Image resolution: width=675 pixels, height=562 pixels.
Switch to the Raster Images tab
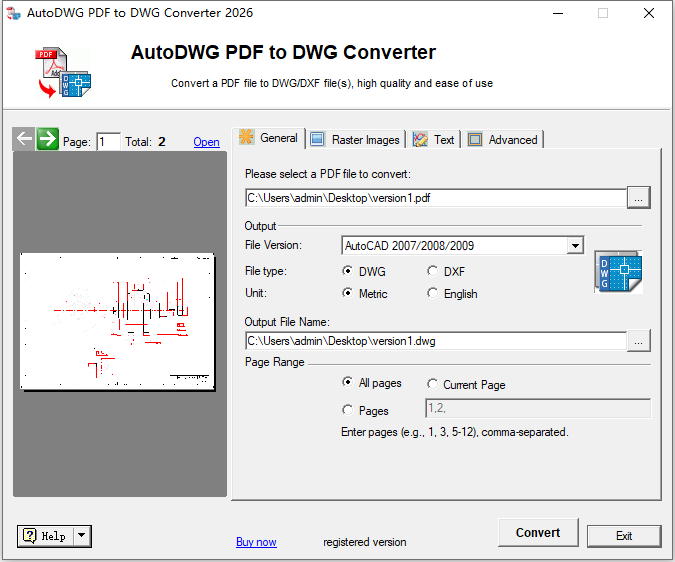[356, 140]
